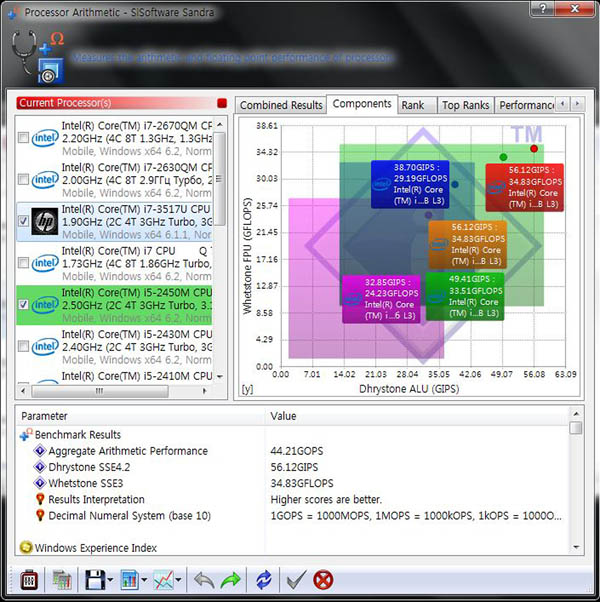Click the red cancel X icon
Viewport: 600px width, 602px height.
(x=323, y=580)
